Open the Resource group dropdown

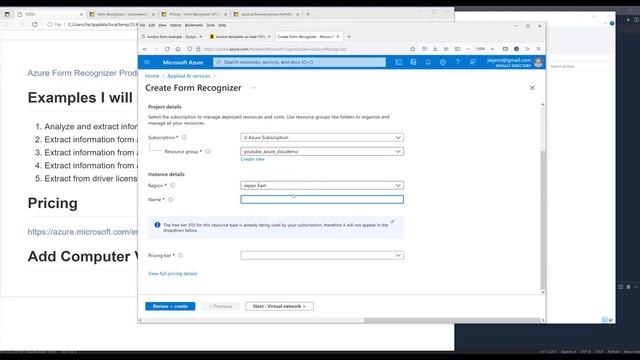tap(322, 151)
